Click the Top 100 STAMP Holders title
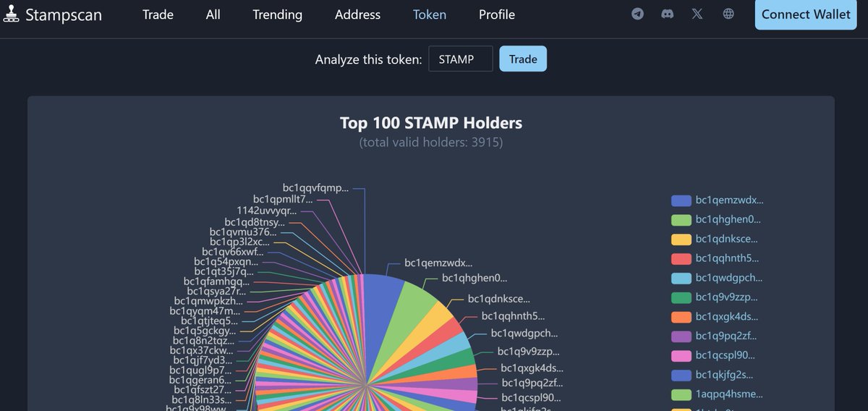 tap(431, 123)
